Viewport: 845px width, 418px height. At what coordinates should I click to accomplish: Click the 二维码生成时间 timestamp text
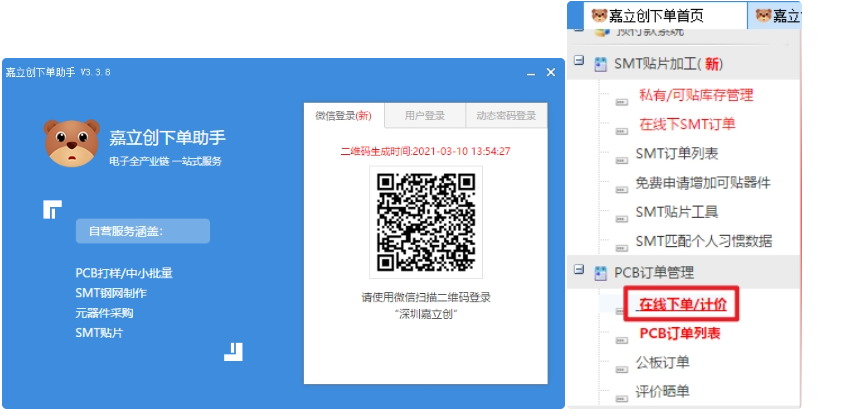pos(425,151)
